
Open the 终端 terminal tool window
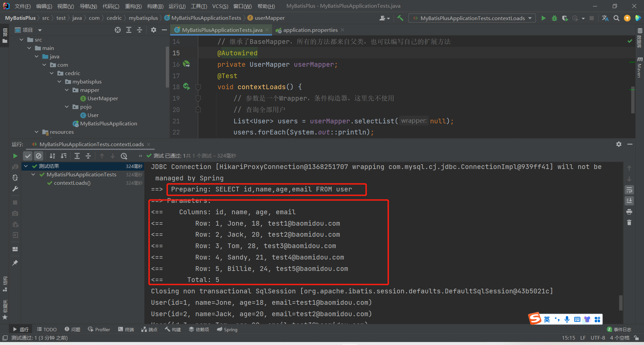(126, 329)
